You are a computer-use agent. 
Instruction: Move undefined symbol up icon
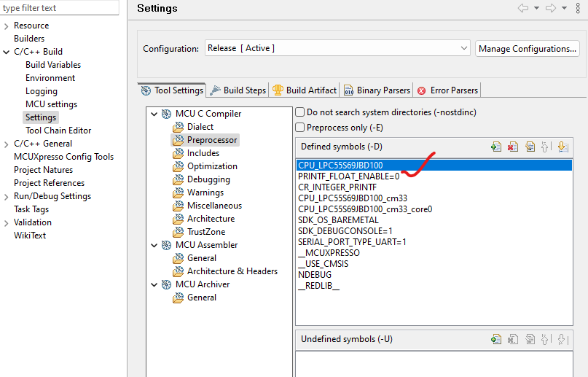point(545,339)
